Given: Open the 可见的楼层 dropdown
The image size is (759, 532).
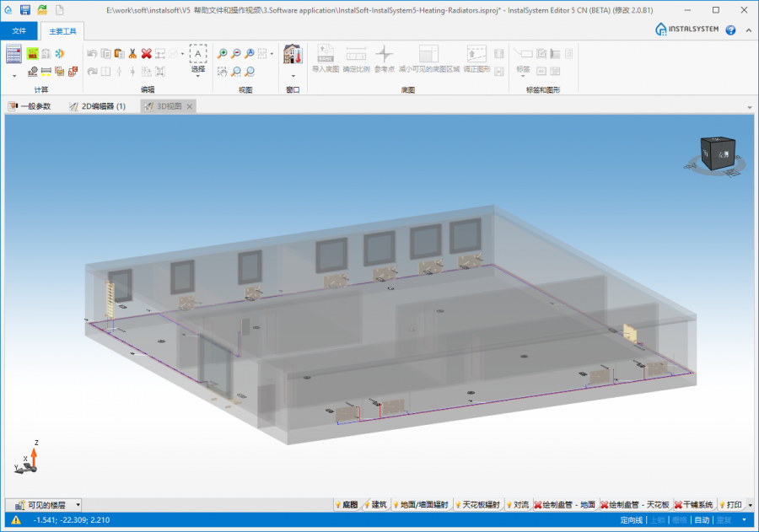Looking at the screenshot, I should tap(44, 504).
